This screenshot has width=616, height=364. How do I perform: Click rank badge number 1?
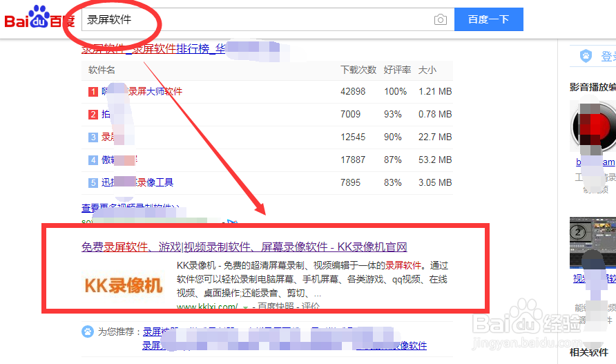coord(93,92)
